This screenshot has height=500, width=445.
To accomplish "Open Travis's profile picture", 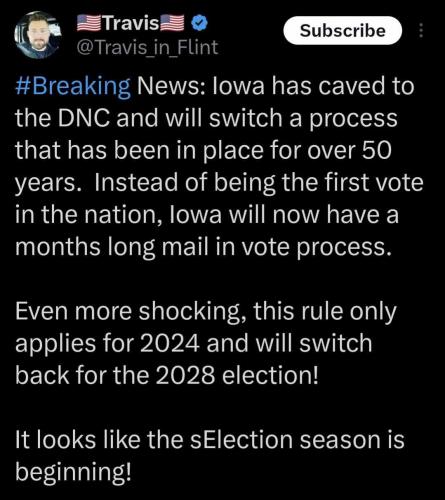I will pos(38,35).
